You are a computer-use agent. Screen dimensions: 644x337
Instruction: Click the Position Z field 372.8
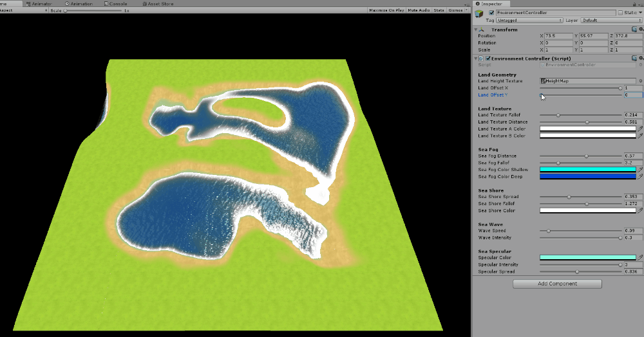point(629,36)
